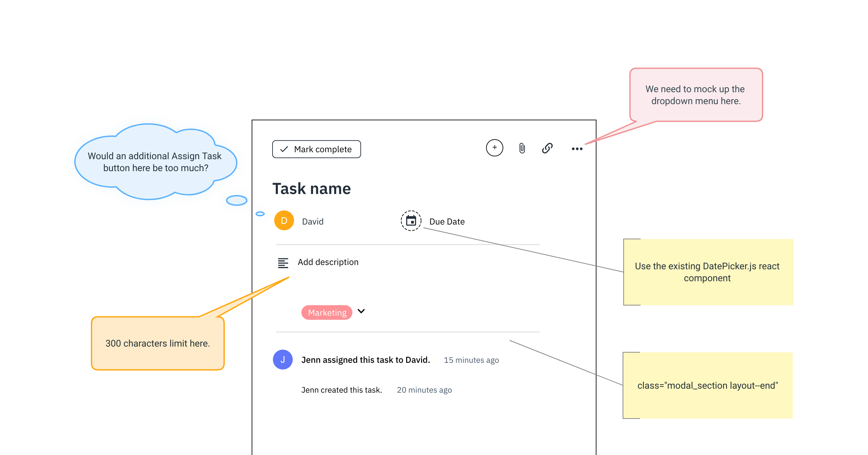Select the blue Assign Task thought cloud

pos(155,162)
